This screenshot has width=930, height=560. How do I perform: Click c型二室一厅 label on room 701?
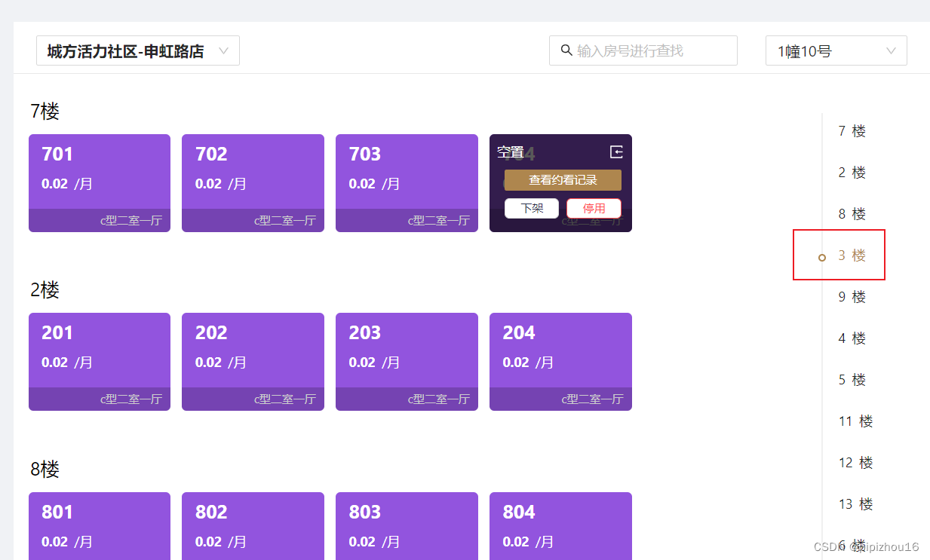coord(131,221)
